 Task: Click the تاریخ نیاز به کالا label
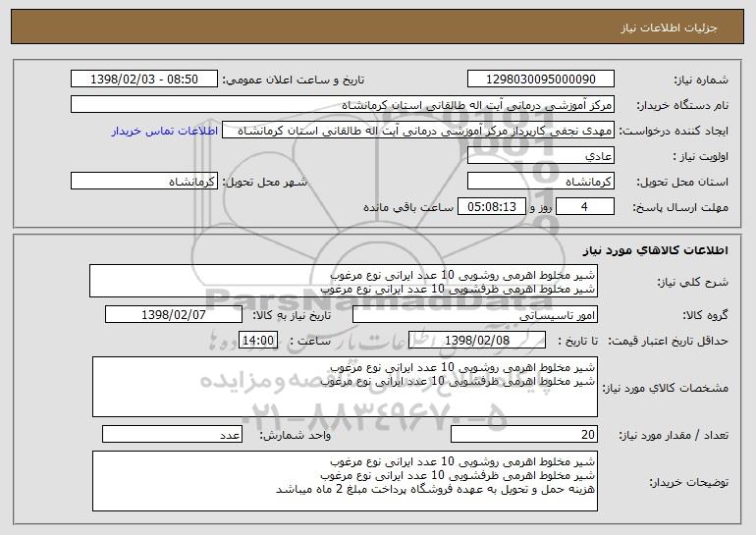coord(292,316)
